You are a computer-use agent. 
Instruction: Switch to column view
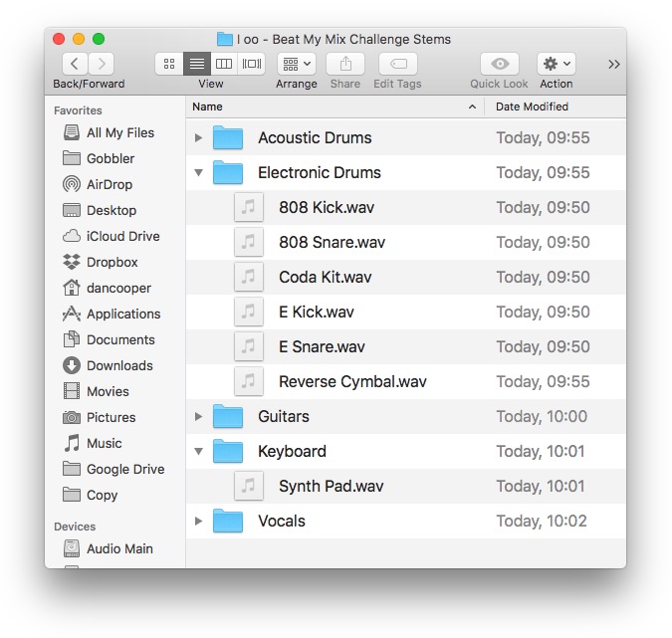224,64
